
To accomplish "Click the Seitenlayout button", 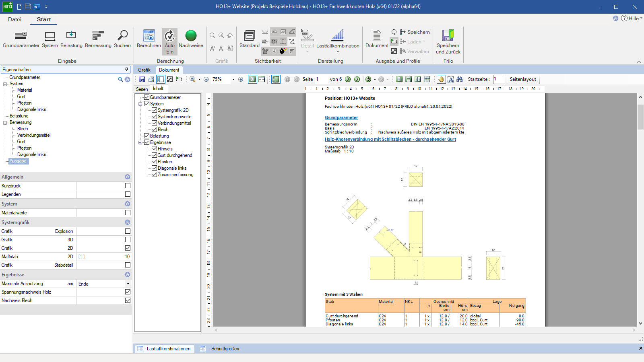I will [523, 79].
